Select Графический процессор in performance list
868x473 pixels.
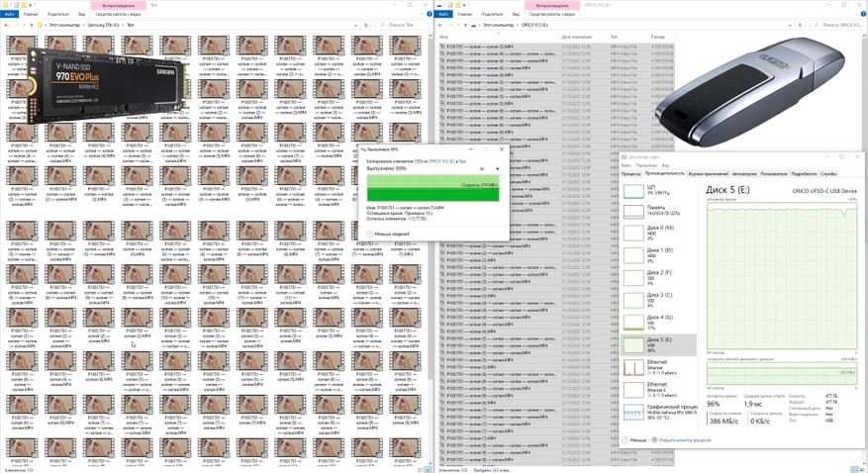[x=658, y=412]
